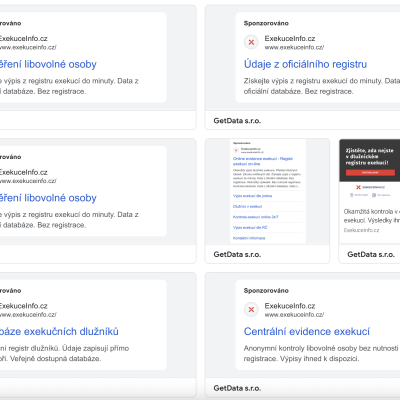400x400 pixels.
Task: Click 'ExekuceInfo.cz' name in 'Centrální evidence exekucí' ad
Action: [290, 306]
